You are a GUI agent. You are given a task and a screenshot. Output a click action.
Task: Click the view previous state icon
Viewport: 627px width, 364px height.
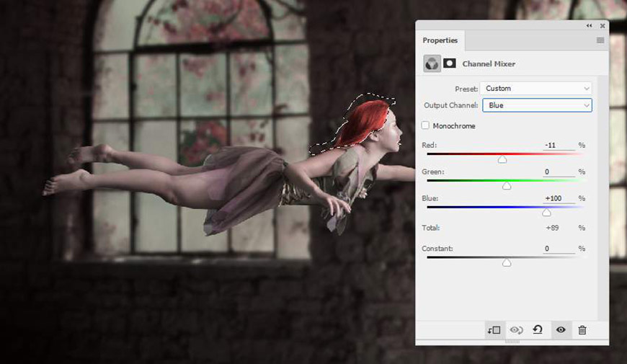click(516, 330)
